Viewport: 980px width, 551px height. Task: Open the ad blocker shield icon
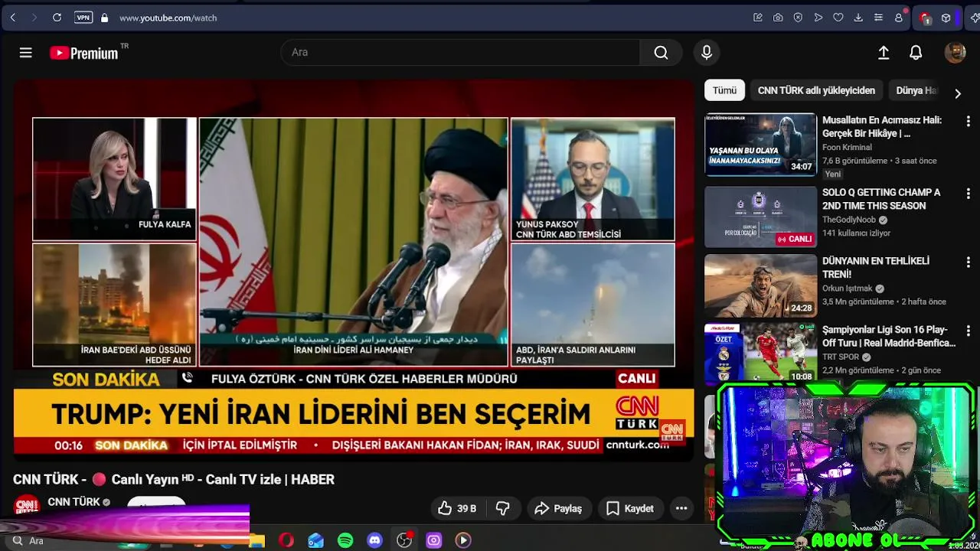(x=798, y=18)
